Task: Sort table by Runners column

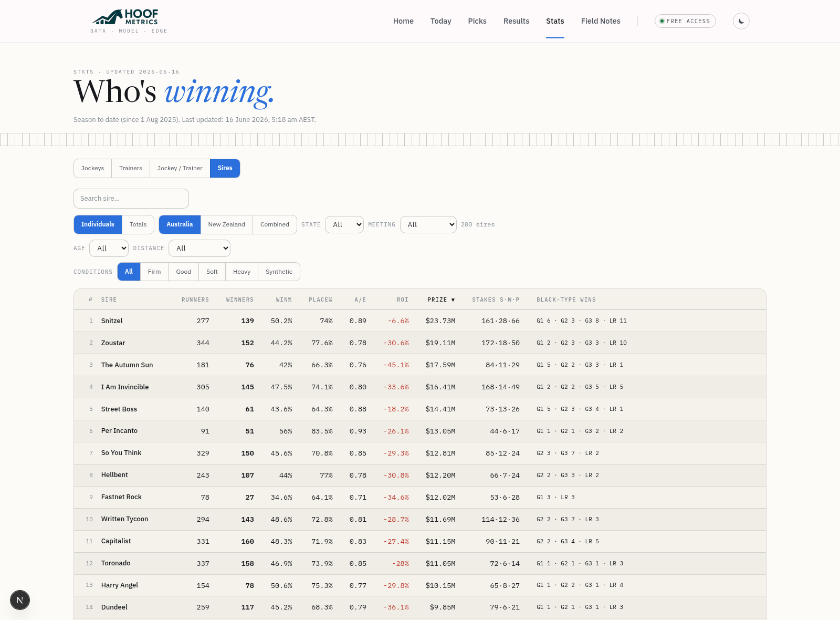Action: (x=195, y=300)
